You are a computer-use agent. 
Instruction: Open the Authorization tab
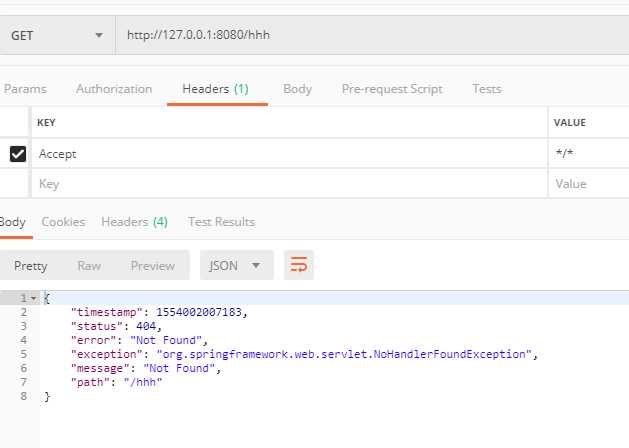114,89
